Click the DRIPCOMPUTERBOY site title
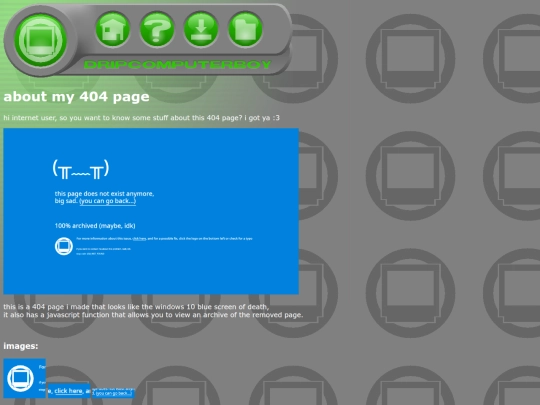This screenshot has height=405, width=540. (x=177, y=65)
